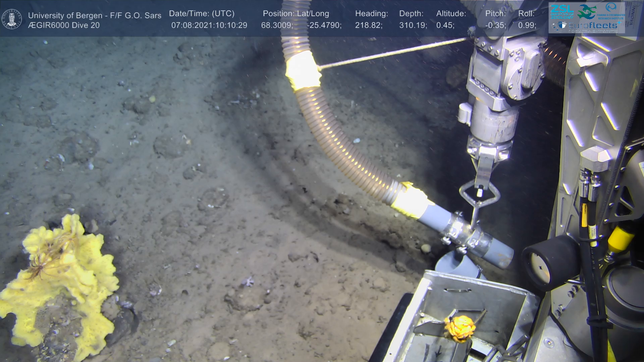Click the green-blue twin fish logo

[x=587, y=12]
